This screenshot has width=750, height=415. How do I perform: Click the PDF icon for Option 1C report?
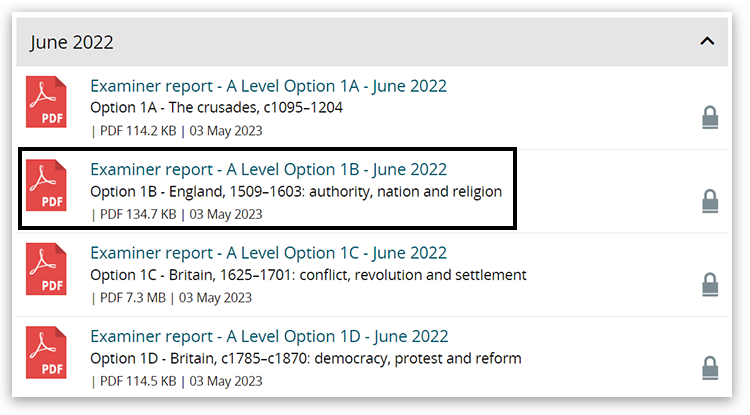coord(46,270)
